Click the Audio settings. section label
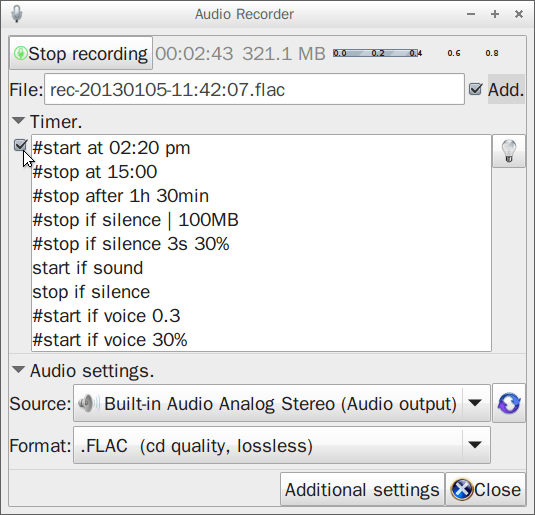Screen dimensions: 535x515 tap(92, 371)
